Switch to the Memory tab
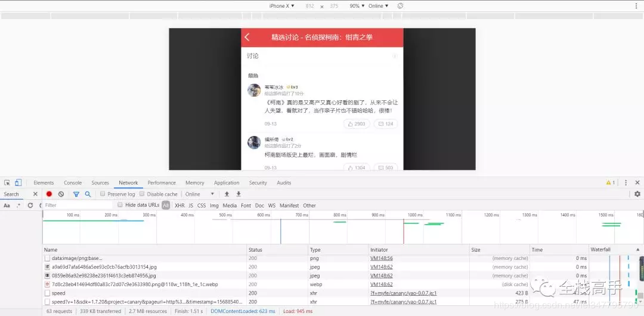The width and height of the screenshot is (644, 316). click(194, 183)
